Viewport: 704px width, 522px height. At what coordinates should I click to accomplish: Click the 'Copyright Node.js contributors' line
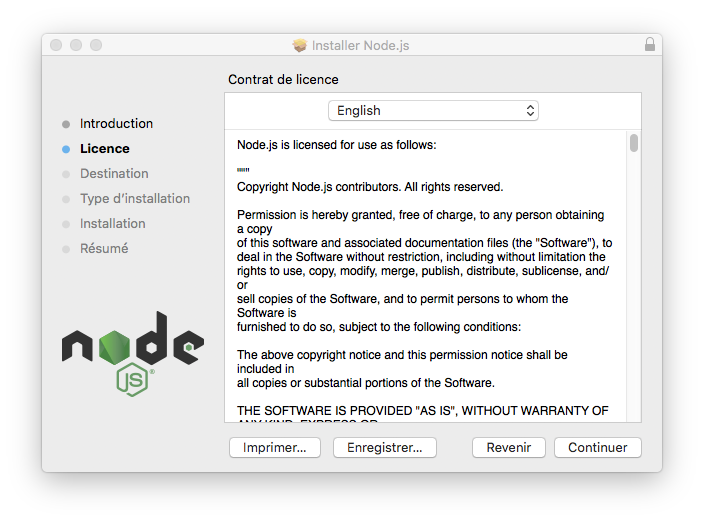(x=370, y=187)
